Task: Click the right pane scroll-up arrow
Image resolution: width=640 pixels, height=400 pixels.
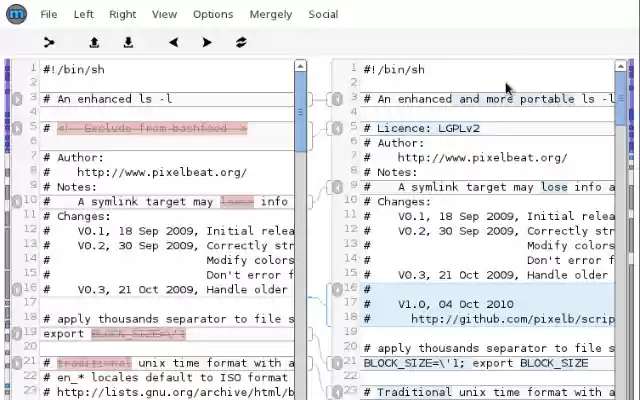Action: (620, 66)
